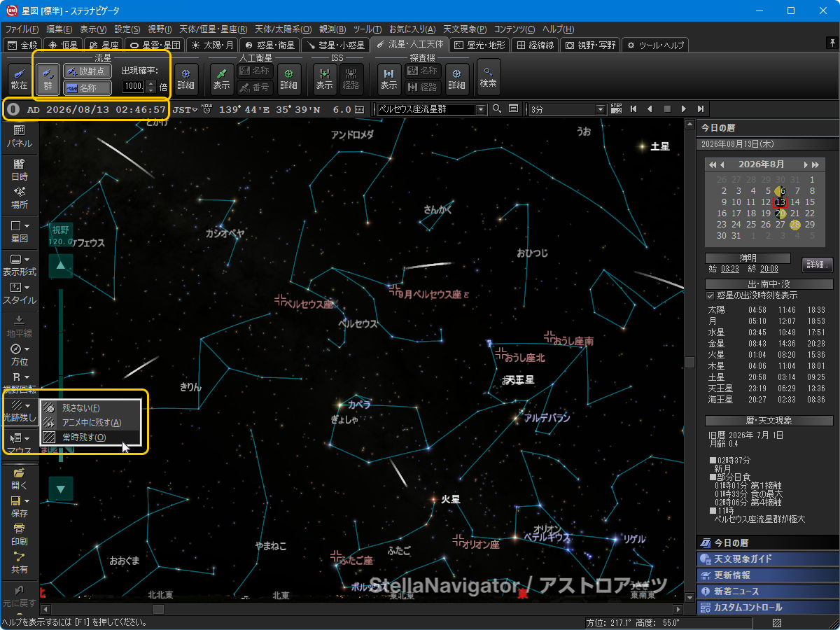This screenshot has width=840, height=630.
Task: Click the play reverse animation button
Action: click(x=650, y=109)
